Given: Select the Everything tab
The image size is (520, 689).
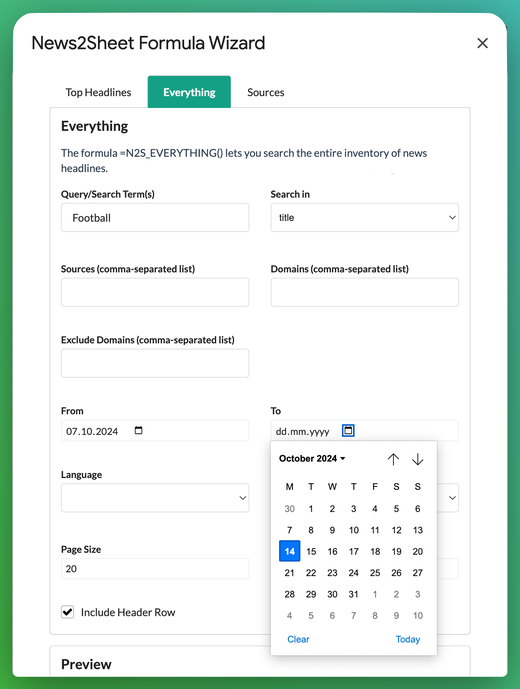Looking at the screenshot, I should tap(189, 92).
